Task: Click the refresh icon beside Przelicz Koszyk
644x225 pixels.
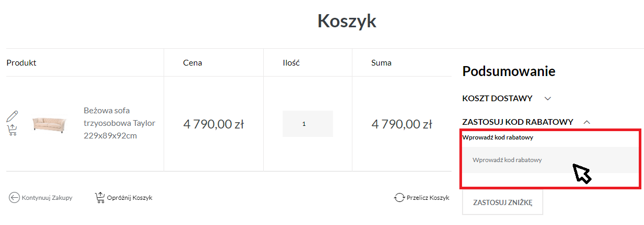Action: 400,198
